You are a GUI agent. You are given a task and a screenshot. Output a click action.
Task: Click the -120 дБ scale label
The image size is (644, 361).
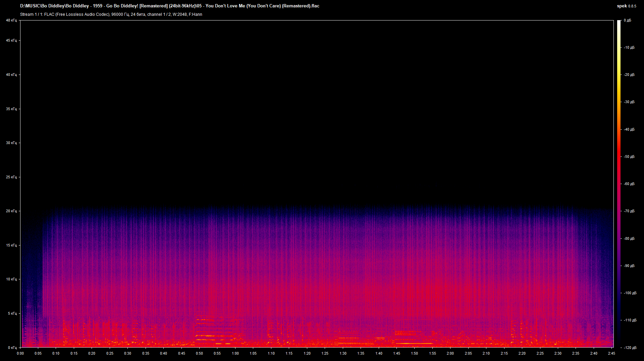630,348
